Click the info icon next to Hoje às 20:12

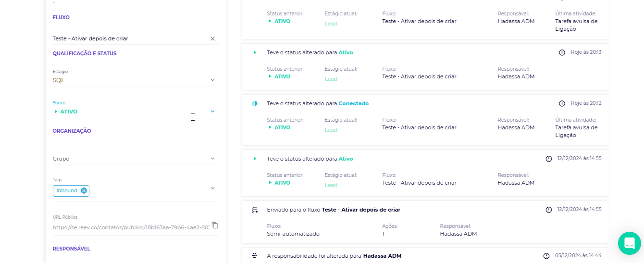562,103
